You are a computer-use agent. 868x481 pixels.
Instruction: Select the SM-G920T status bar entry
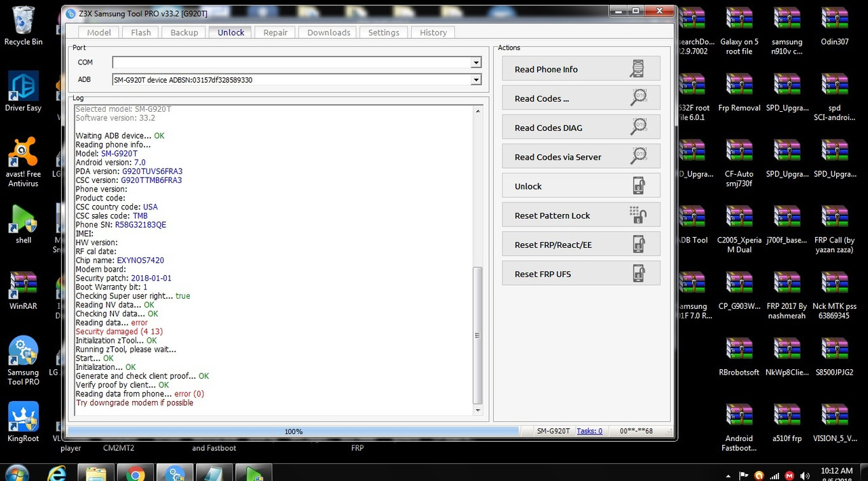(x=553, y=431)
